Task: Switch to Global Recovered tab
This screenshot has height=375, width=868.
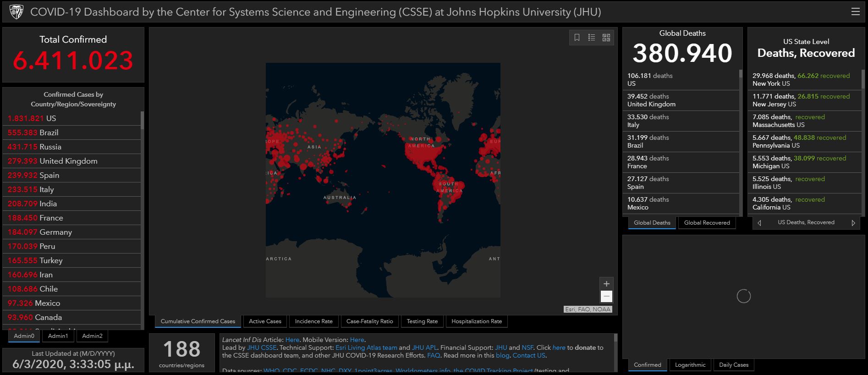Action: [707, 223]
